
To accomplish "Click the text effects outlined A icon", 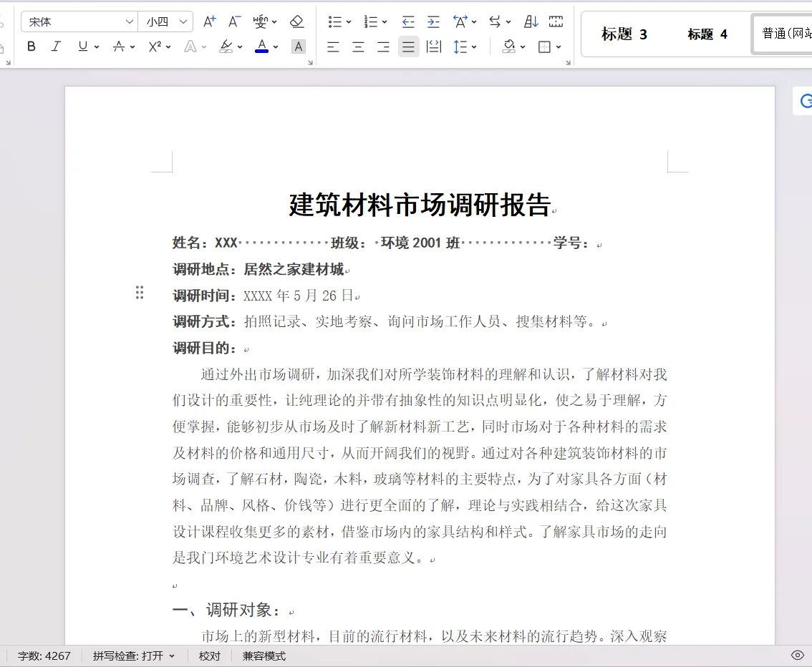I will 190,47.
